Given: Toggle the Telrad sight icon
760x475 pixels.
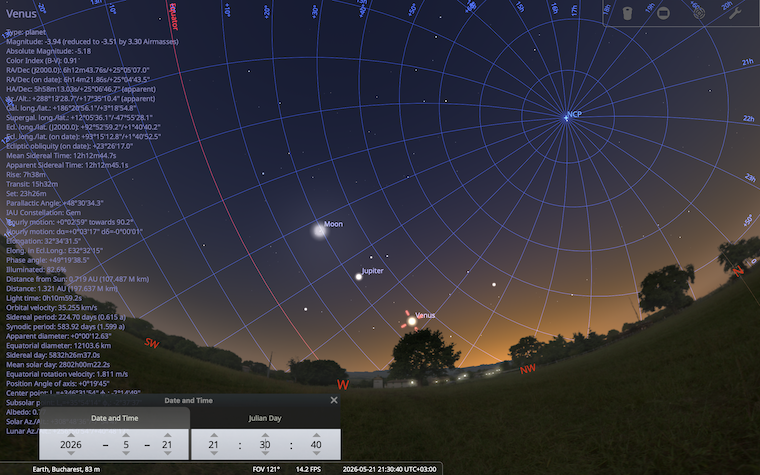Looking at the screenshot, I should [699, 13].
